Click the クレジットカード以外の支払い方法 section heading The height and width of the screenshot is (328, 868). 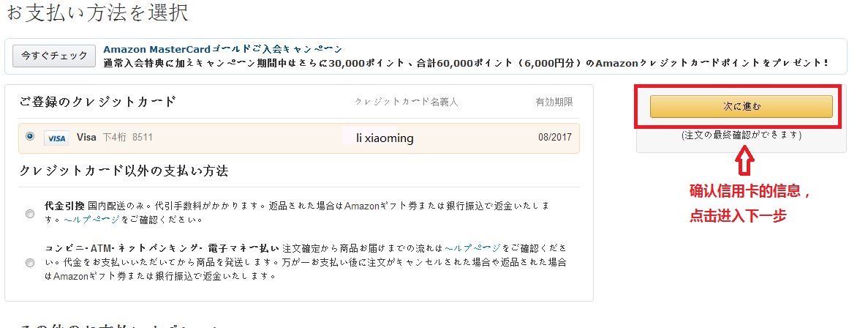(124, 171)
